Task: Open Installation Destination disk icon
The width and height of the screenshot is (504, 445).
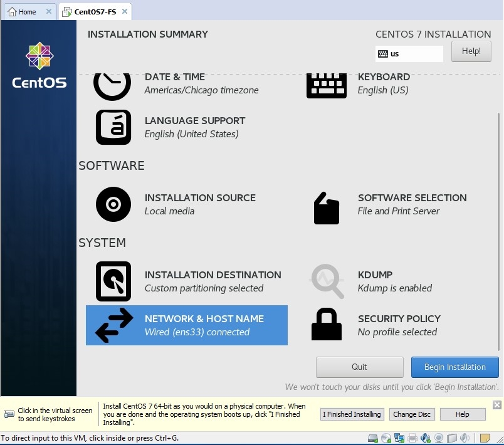Action: (x=113, y=281)
